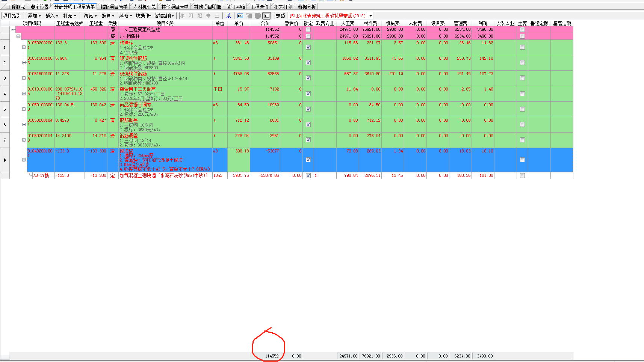Collapse the 1、构造柱 subsection node
The image size is (644, 362).
[18, 36]
